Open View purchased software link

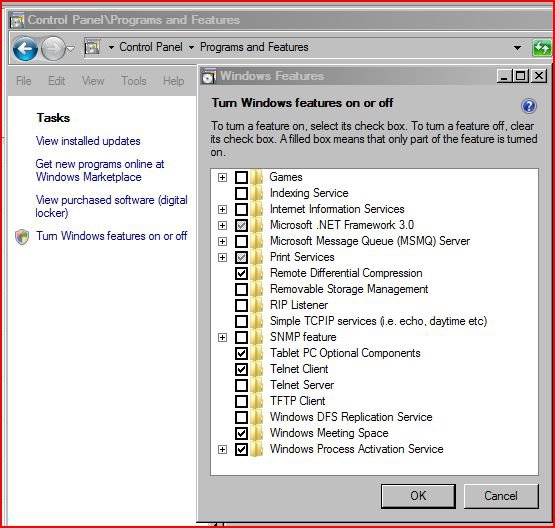point(111,206)
